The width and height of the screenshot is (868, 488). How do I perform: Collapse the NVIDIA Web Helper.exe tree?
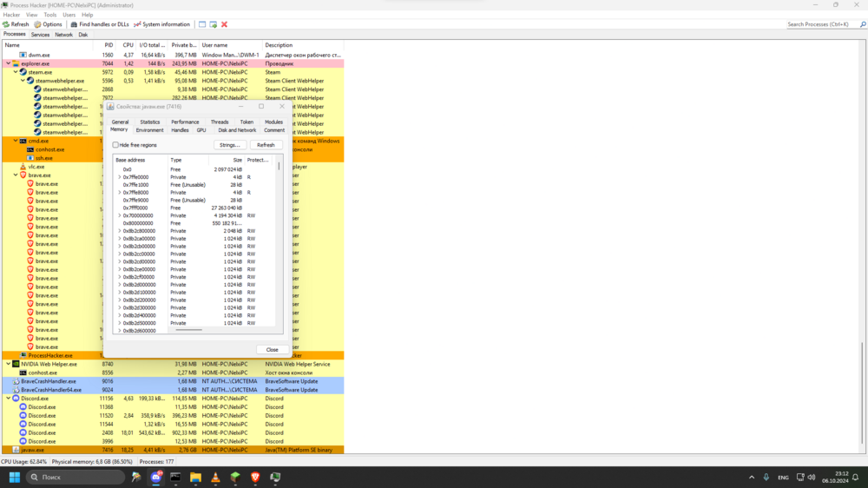click(x=9, y=364)
